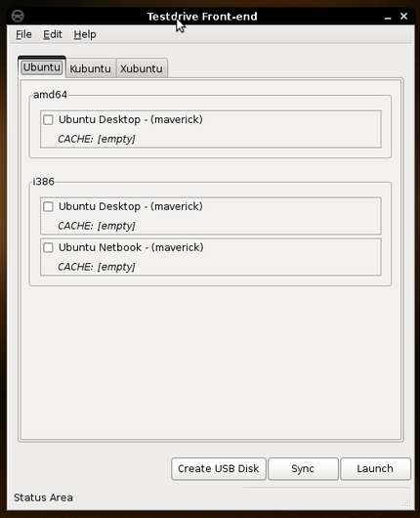Click the Create USB Disk button
This screenshot has height=518, width=420.
219,468
